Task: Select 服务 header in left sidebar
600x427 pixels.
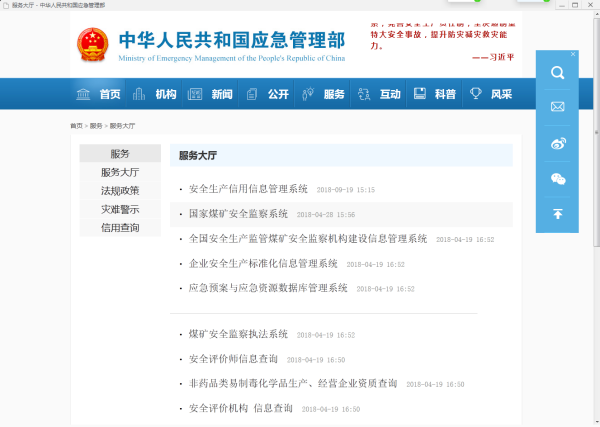Action: [x=120, y=153]
